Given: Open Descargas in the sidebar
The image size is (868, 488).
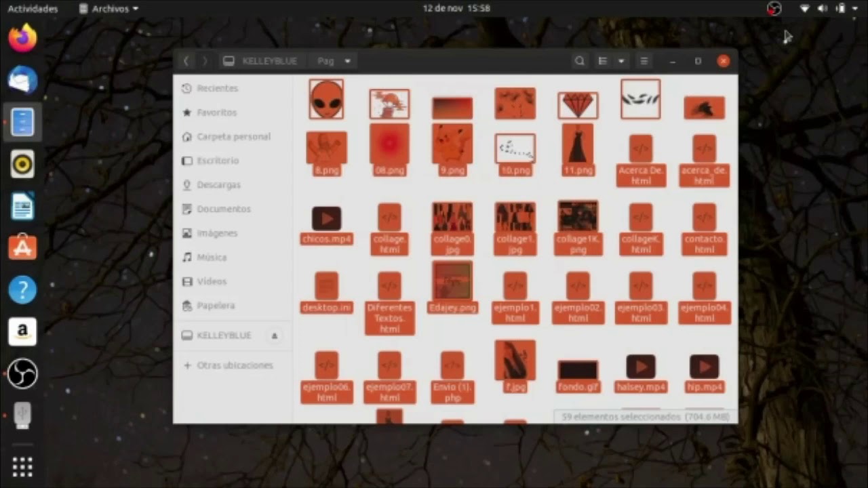Looking at the screenshot, I should tap(233, 185).
